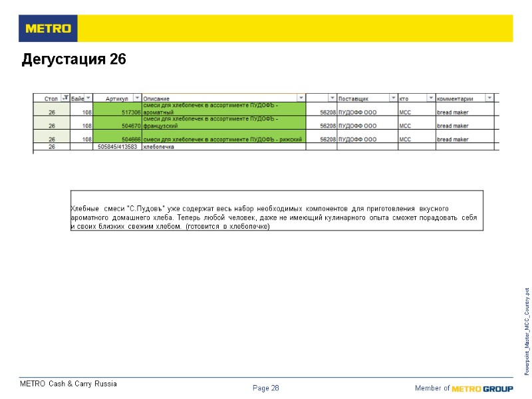Image resolution: width=532 pixels, height=399 pixels.
Task: Click the Хлебные смеси description text box
Action: click(x=277, y=210)
